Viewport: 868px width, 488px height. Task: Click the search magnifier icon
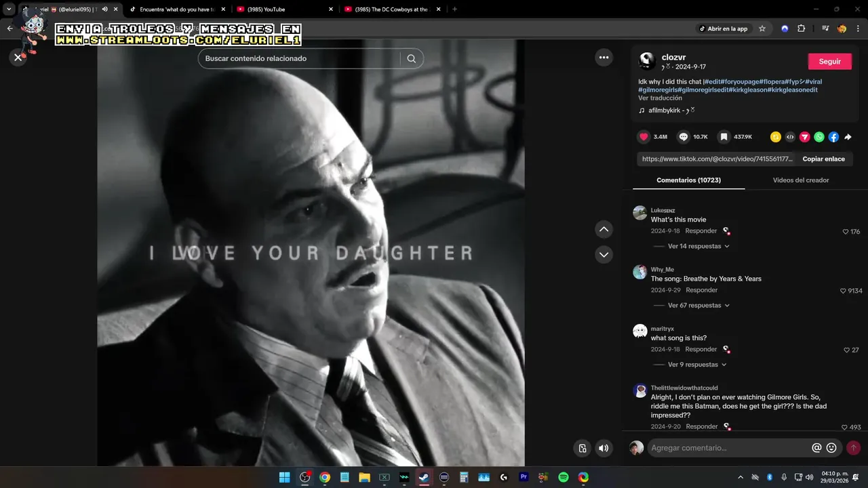tap(412, 58)
